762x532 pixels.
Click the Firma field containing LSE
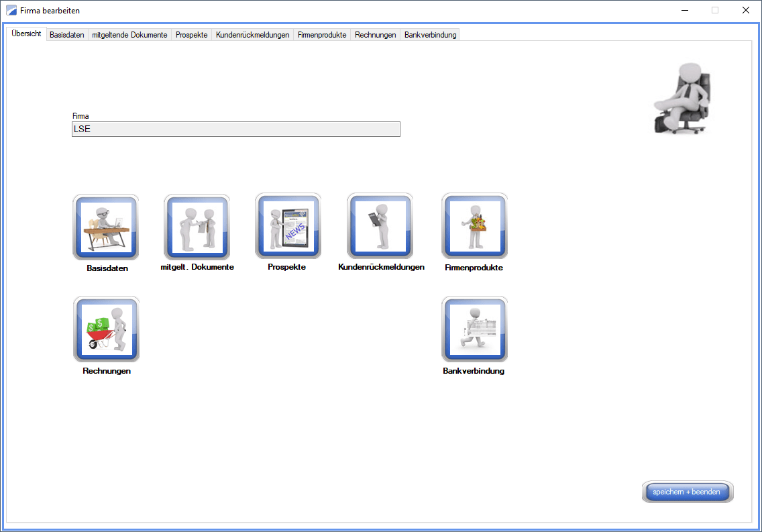(x=235, y=129)
